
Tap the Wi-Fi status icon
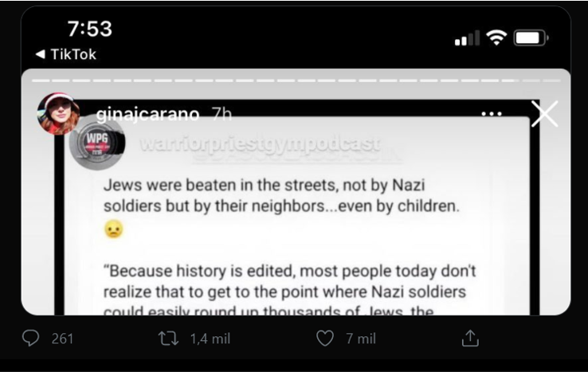tap(497, 37)
